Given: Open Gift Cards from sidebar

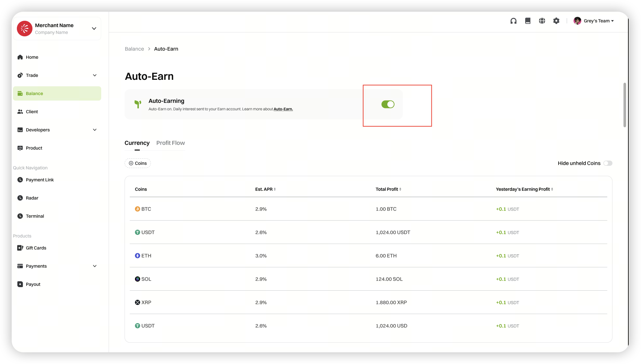Looking at the screenshot, I should (36, 248).
